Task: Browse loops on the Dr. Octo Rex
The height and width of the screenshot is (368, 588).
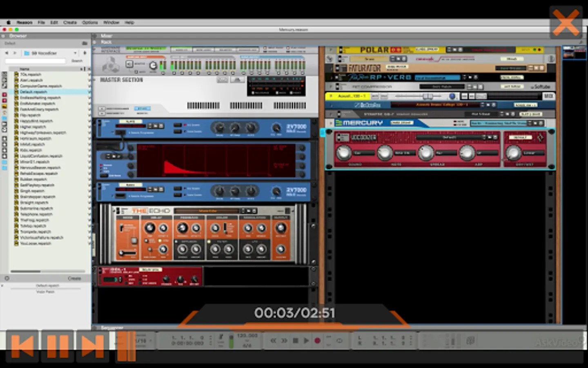Action: coord(488,105)
